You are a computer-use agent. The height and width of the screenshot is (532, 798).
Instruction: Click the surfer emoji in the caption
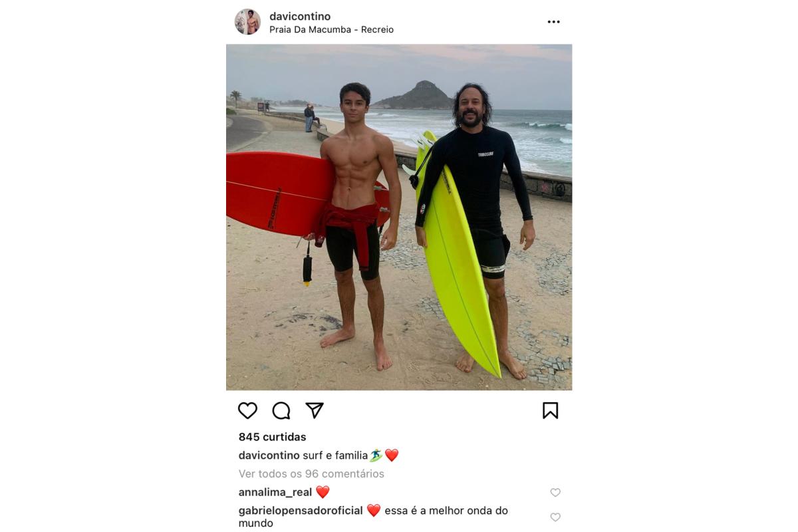(x=376, y=456)
